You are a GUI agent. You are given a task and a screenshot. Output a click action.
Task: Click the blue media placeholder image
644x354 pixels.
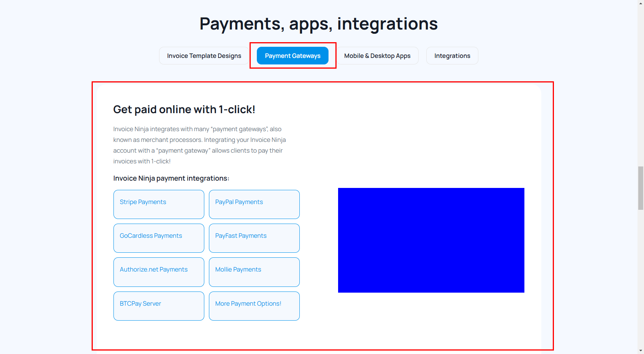tap(431, 240)
